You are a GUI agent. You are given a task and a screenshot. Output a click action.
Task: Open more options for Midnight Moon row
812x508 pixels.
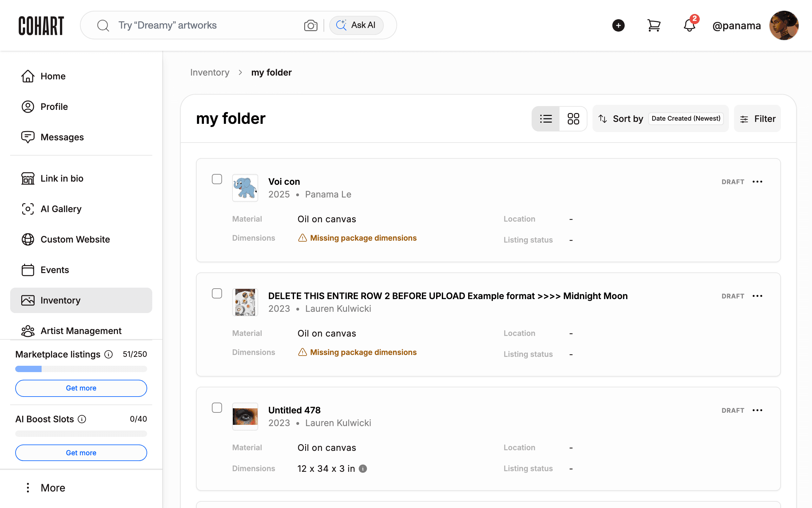757,296
